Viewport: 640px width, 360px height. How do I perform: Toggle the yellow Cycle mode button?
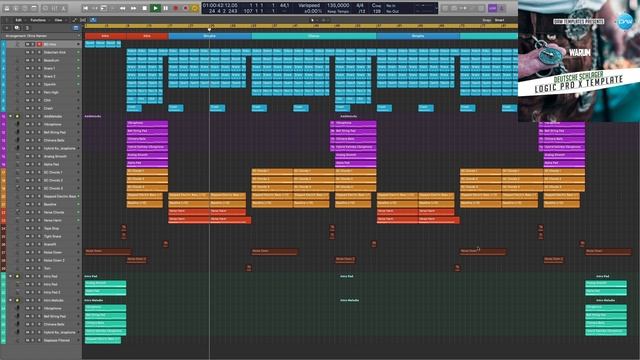[195, 8]
